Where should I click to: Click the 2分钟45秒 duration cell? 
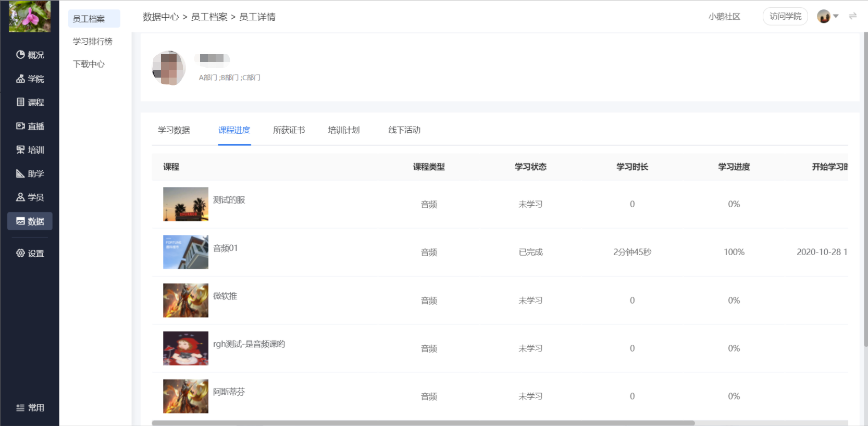[x=632, y=252]
